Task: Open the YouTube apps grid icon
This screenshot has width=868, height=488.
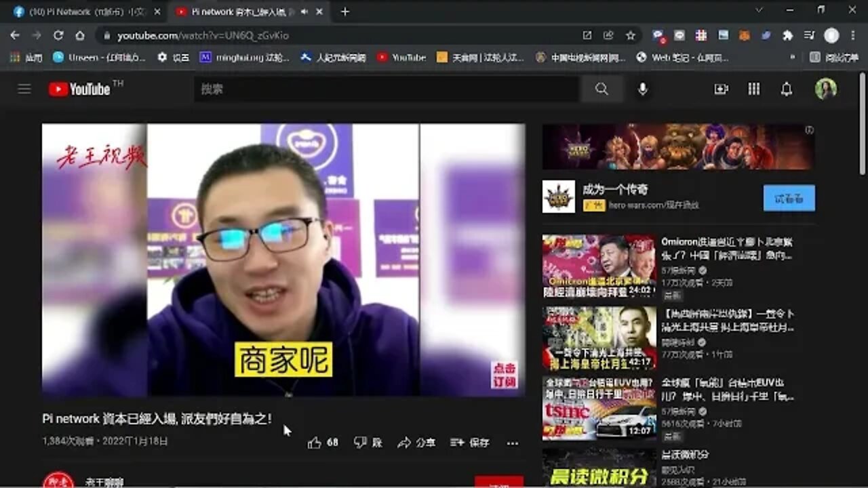Action: pos(753,89)
